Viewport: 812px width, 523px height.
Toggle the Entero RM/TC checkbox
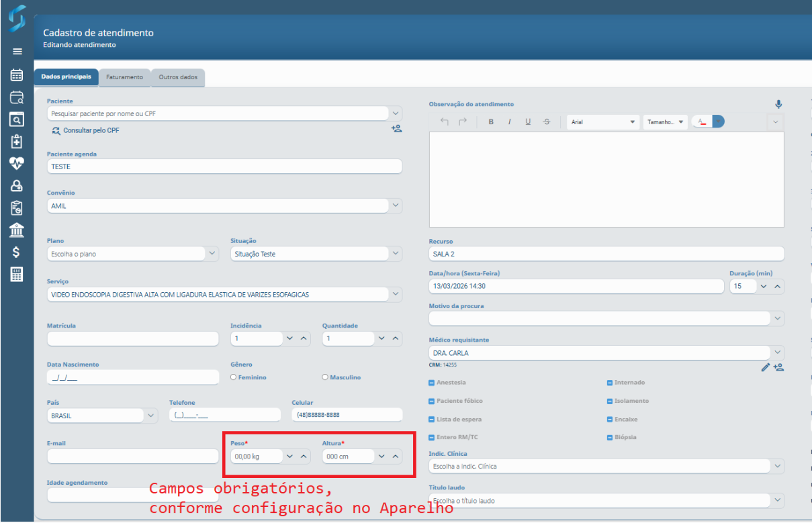[432, 437]
